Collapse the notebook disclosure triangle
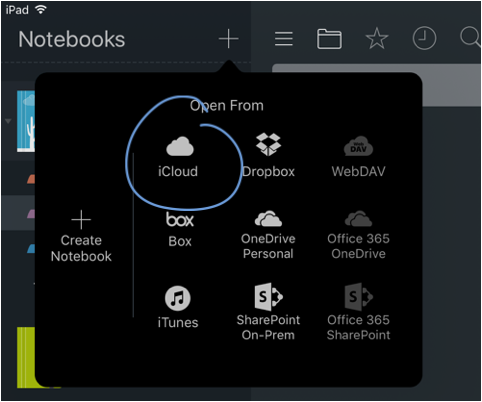This screenshot has height=402, width=482. point(8,121)
